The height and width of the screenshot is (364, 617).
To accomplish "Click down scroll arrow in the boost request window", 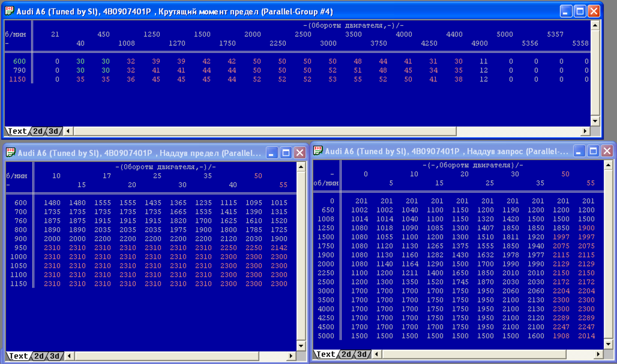I will [608, 344].
